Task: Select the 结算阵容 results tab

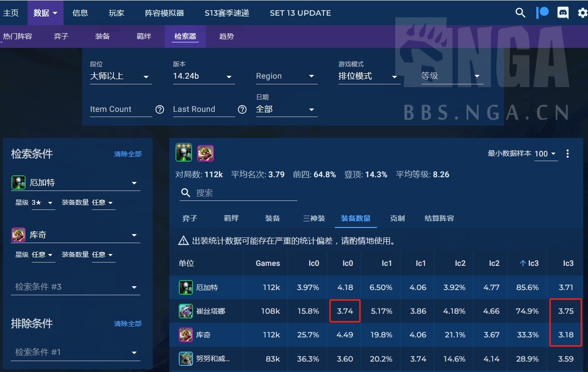Action: 439,218
